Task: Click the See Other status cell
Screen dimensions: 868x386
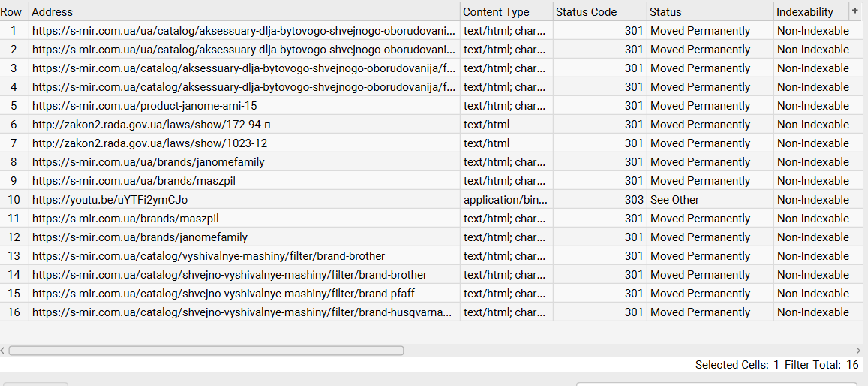Action: [x=675, y=200]
